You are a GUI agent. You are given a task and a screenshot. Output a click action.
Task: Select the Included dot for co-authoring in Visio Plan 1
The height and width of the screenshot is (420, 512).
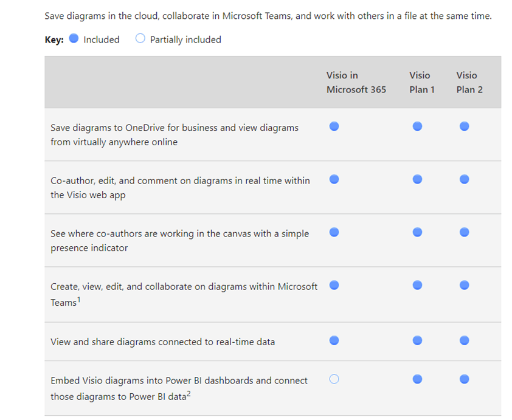point(417,179)
